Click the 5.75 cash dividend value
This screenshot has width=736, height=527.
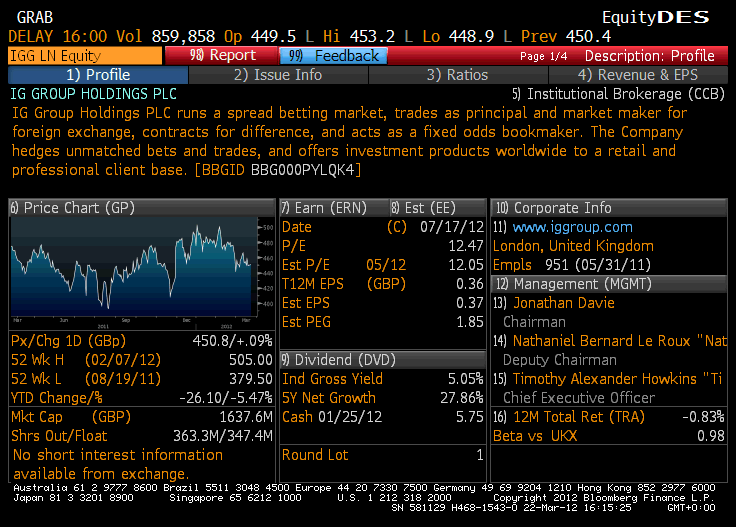click(x=470, y=417)
